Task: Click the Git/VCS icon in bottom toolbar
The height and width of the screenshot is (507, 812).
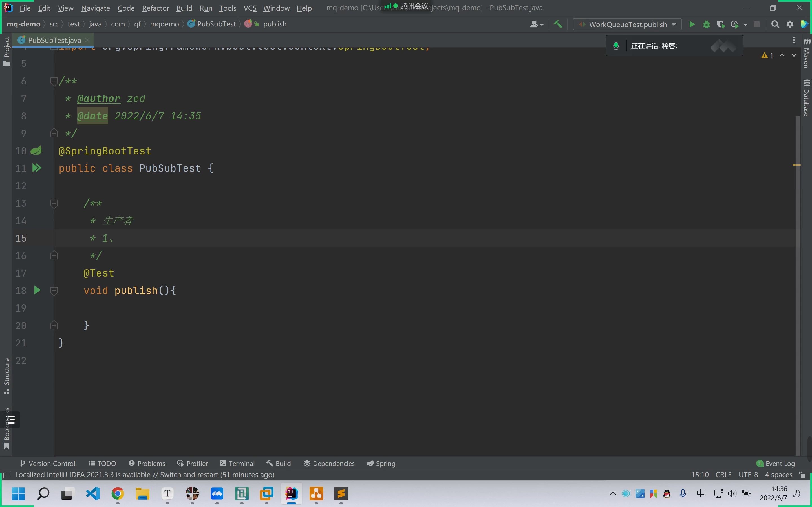Action: click(x=22, y=463)
